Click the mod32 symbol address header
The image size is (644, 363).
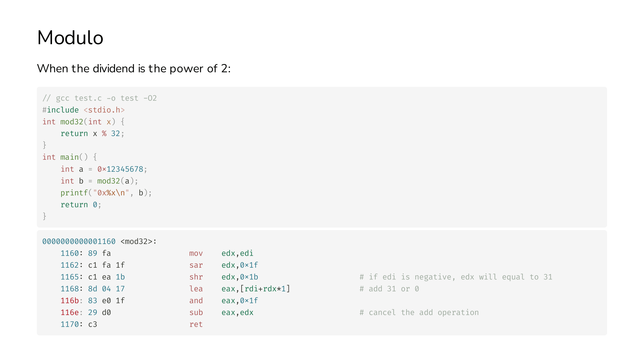pyautogui.click(x=99, y=241)
